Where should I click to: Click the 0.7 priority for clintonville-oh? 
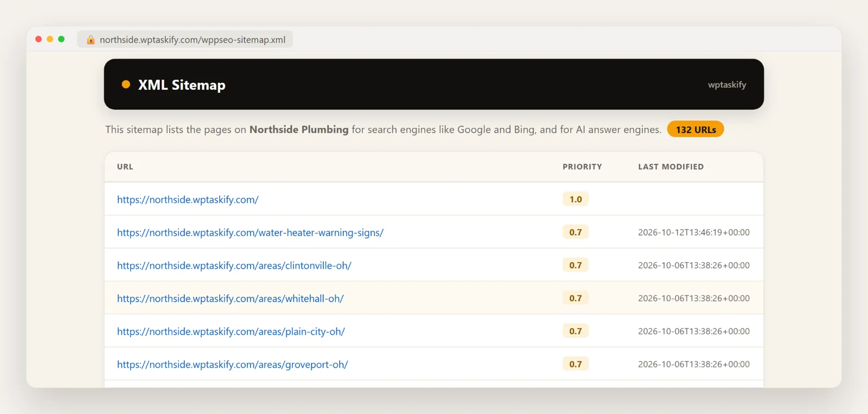(576, 265)
